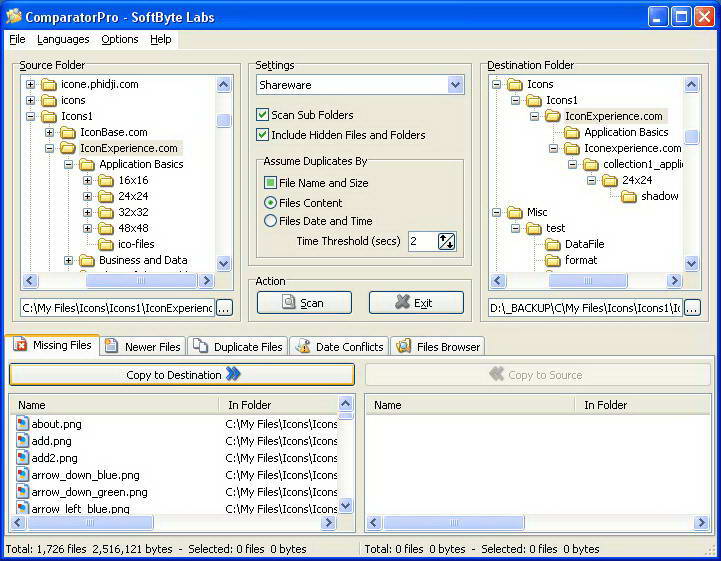Browse for destination folder with ... button

692,308
